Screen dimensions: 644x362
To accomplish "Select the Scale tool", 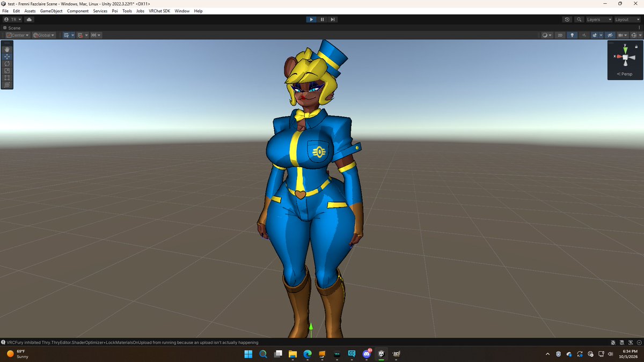I will tap(7, 70).
